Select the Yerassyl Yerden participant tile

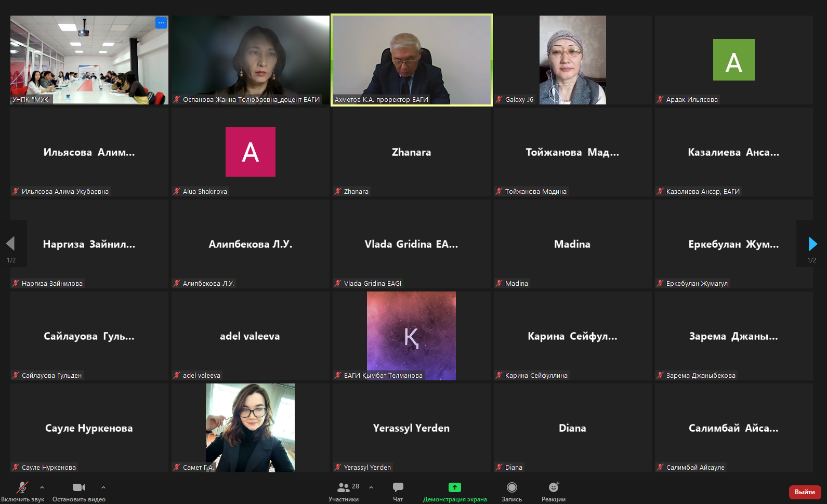412,428
